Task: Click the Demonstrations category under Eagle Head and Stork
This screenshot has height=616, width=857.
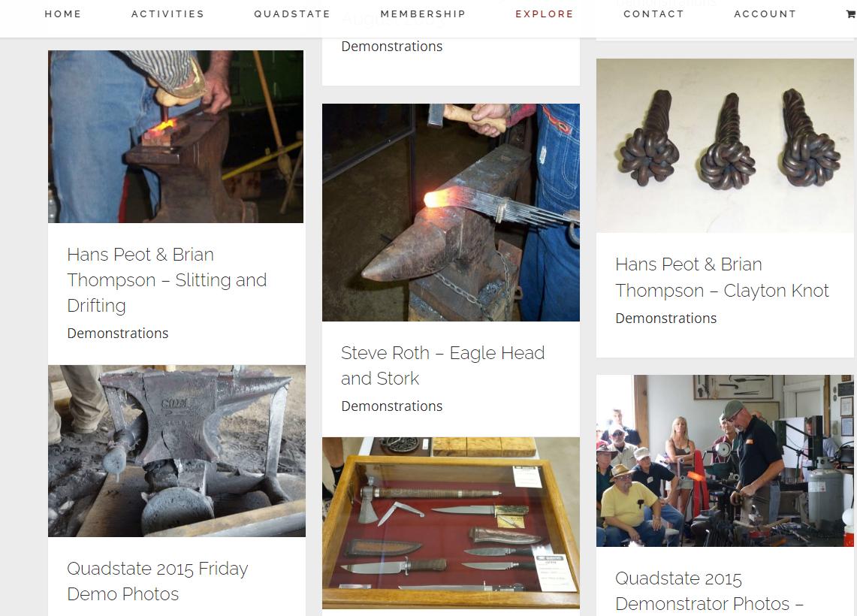Action: (392, 406)
